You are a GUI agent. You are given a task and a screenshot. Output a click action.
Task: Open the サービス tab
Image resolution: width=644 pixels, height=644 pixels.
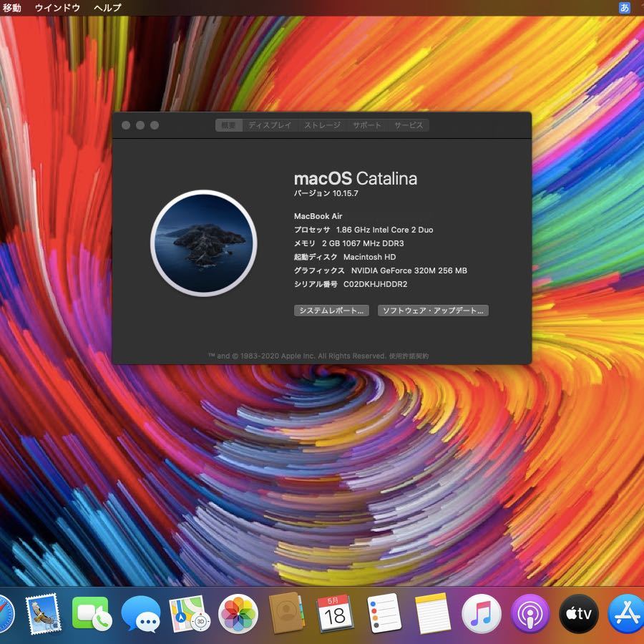pos(409,125)
